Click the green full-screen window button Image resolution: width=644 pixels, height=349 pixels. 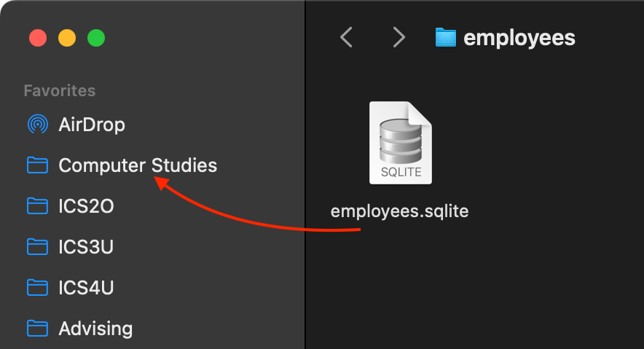(x=95, y=37)
